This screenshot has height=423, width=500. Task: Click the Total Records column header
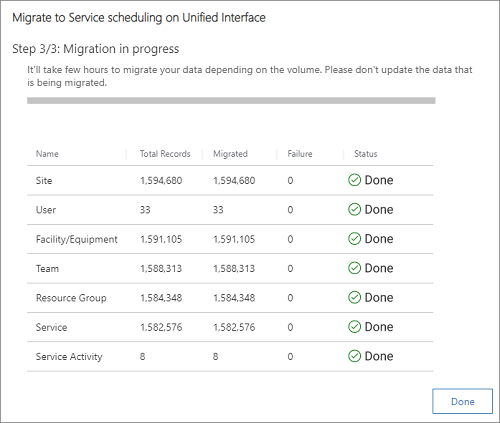(165, 154)
